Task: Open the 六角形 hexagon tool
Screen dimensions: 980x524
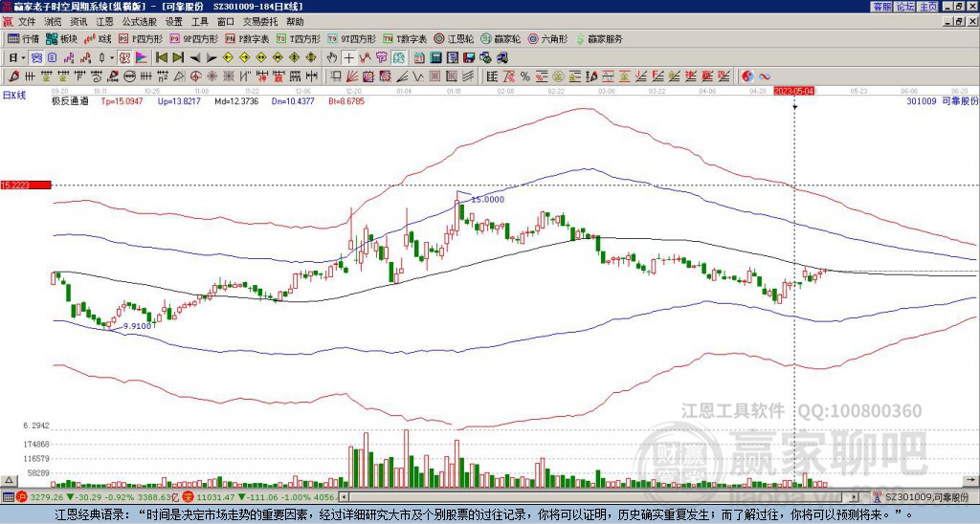Action: (547, 38)
